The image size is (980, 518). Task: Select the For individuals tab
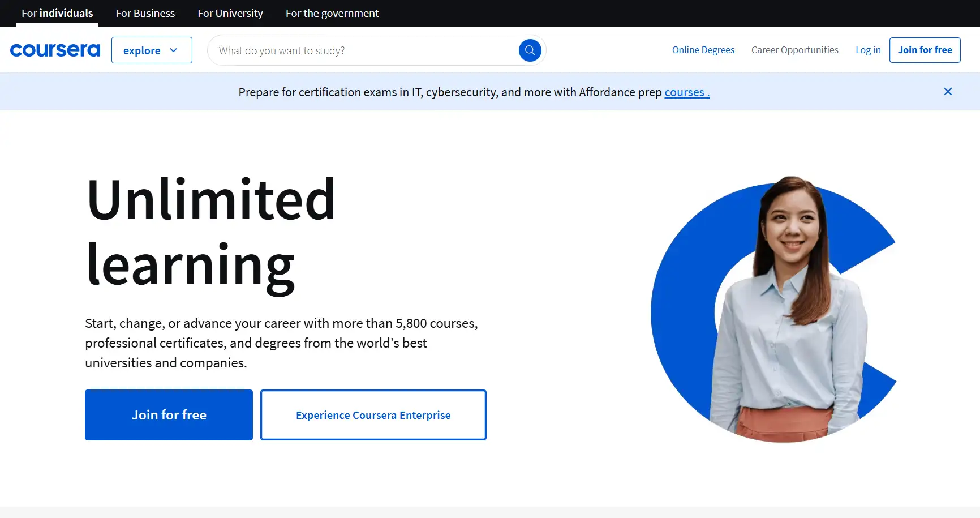(x=57, y=13)
